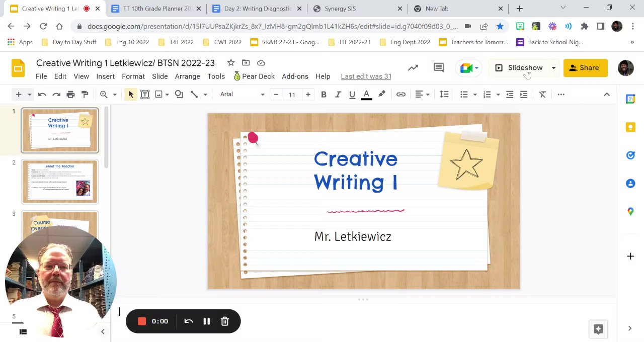Viewport: 644px width, 342px height.
Task: Stop the recording with the red square
Action: (x=142, y=321)
